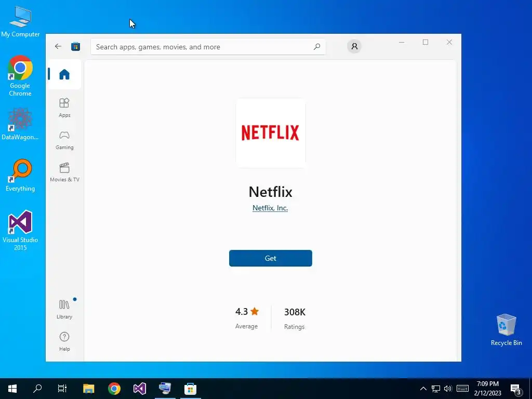The width and height of the screenshot is (532, 399).
Task: Open the volume speaker tray icon
Action: click(448, 389)
